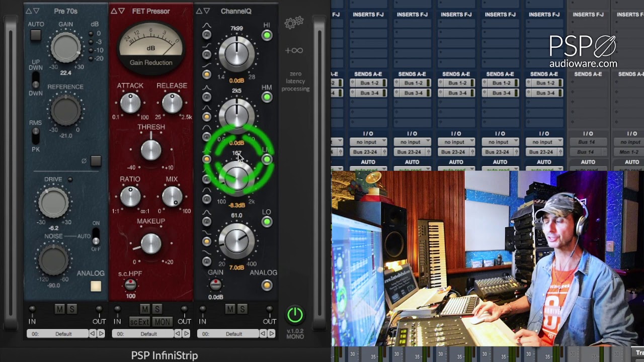Click the up triangle beside Pre 70s title

[x=28, y=11]
